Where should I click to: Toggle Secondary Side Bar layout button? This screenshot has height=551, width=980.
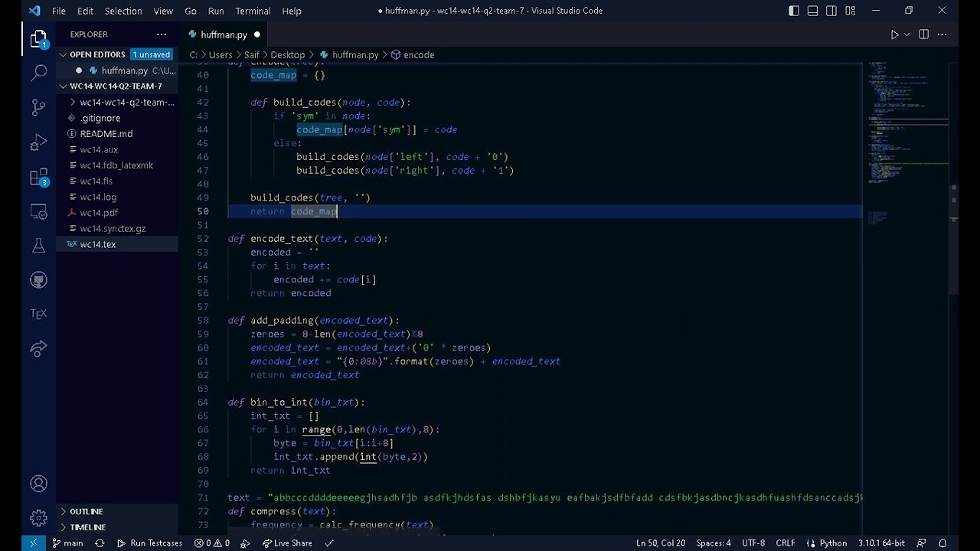(831, 11)
